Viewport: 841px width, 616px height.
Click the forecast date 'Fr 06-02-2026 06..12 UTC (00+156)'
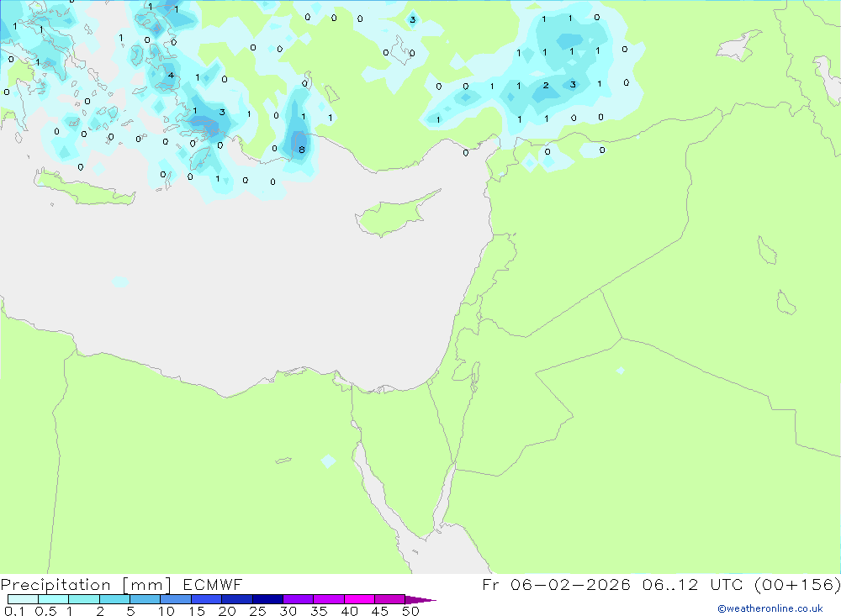coord(661,584)
